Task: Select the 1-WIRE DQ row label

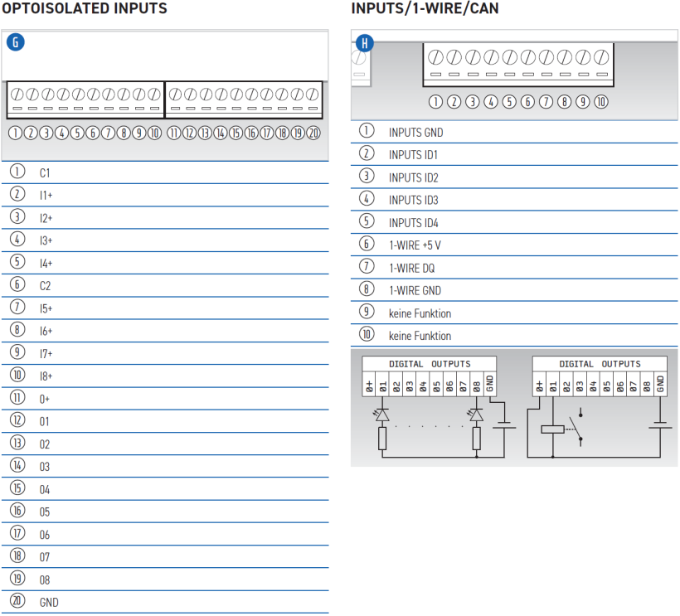Action: tap(411, 268)
